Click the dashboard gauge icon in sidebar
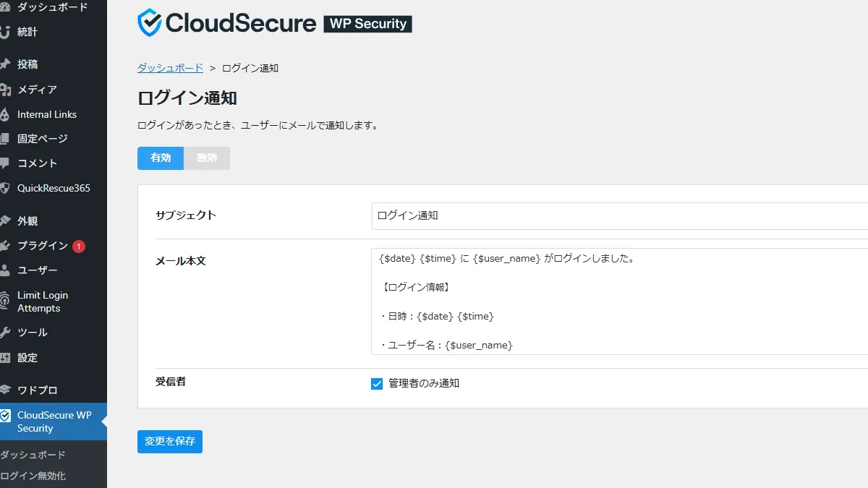Image resolution: width=868 pixels, height=488 pixels. (x=4, y=7)
